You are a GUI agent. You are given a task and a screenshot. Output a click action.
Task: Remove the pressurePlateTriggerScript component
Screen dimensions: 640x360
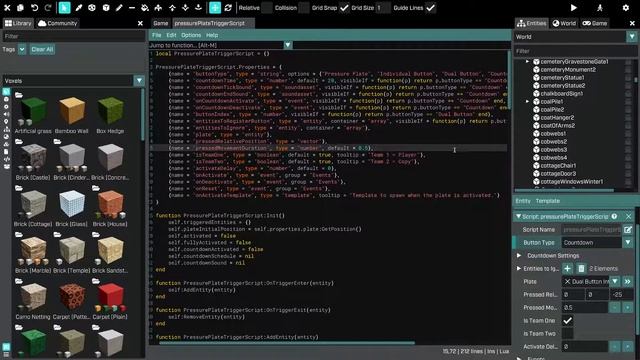coord(629,216)
